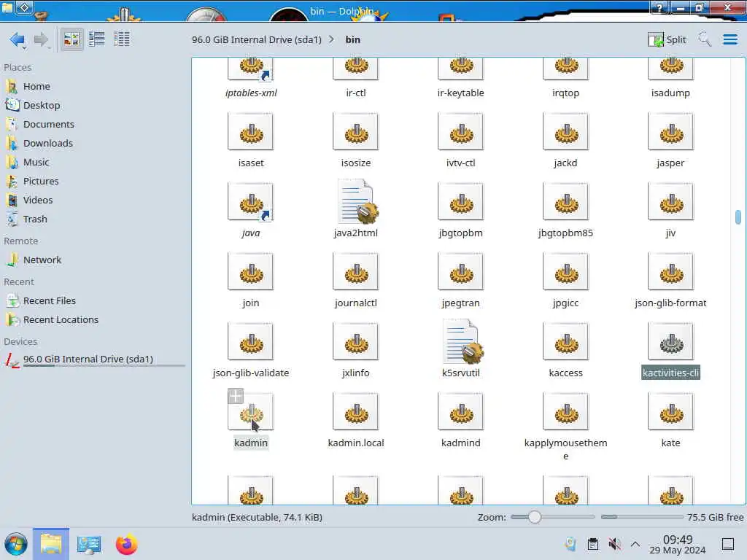
Task: Switch to Compact view mode
Action: pyautogui.click(x=97, y=39)
